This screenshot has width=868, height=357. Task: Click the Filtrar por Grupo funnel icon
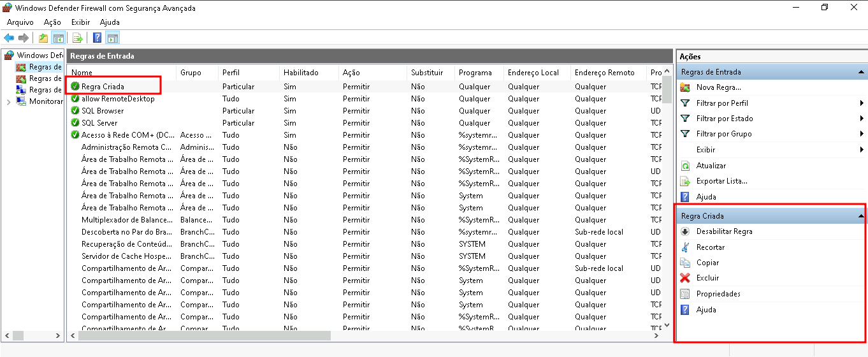coord(685,134)
